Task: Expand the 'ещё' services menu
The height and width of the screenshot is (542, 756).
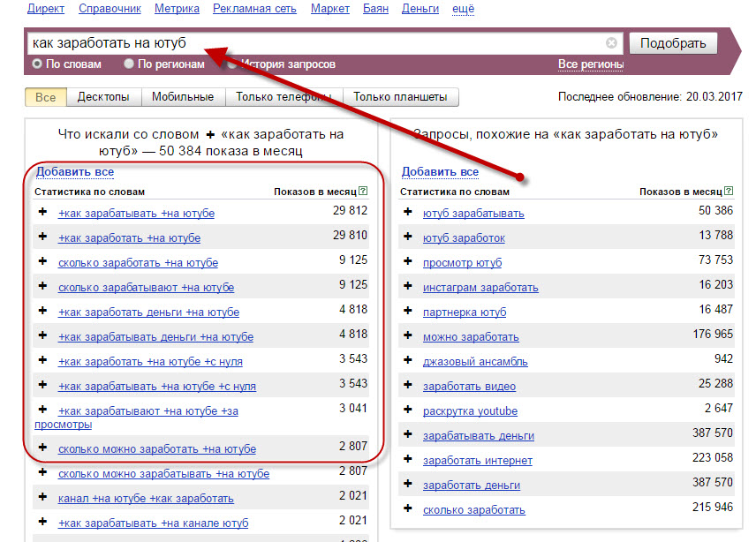Action: pyautogui.click(x=464, y=9)
